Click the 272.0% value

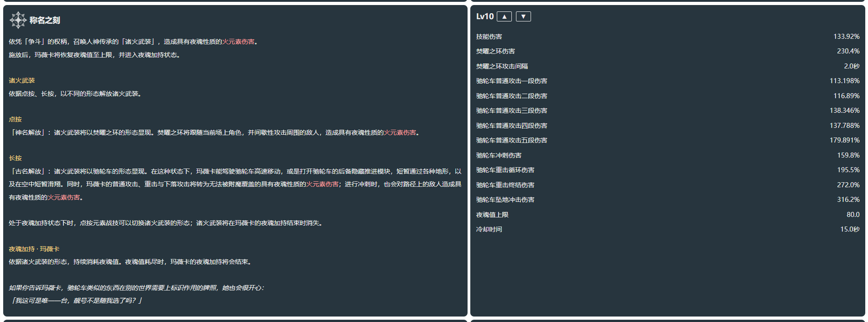tap(848, 185)
